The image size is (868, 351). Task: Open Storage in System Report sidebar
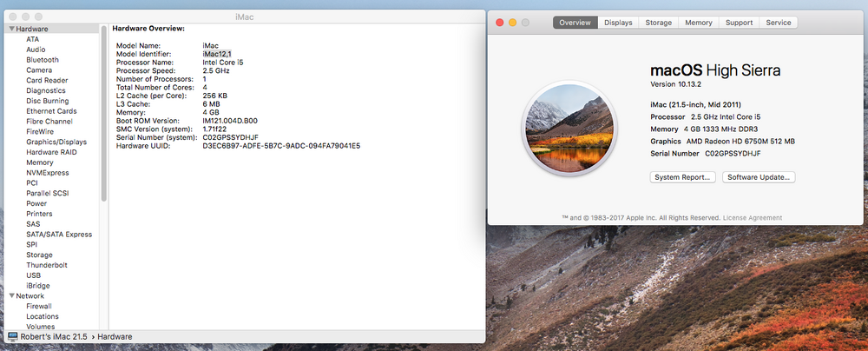(x=39, y=255)
